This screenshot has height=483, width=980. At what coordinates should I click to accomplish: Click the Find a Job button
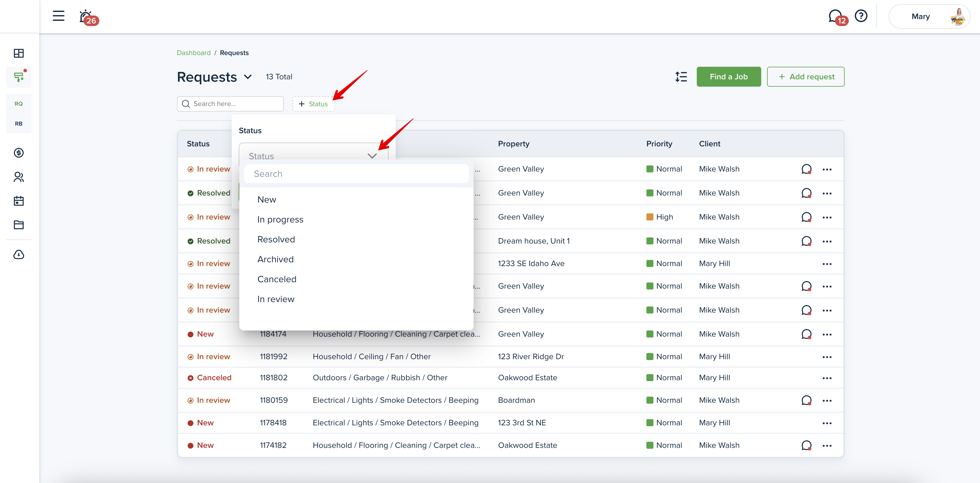tap(728, 77)
